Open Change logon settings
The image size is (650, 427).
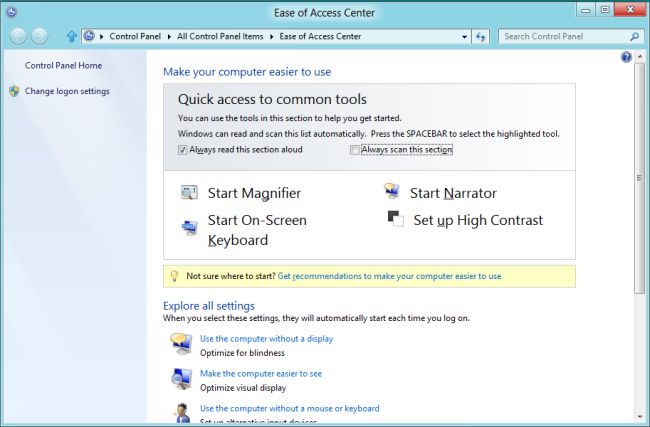click(x=67, y=91)
